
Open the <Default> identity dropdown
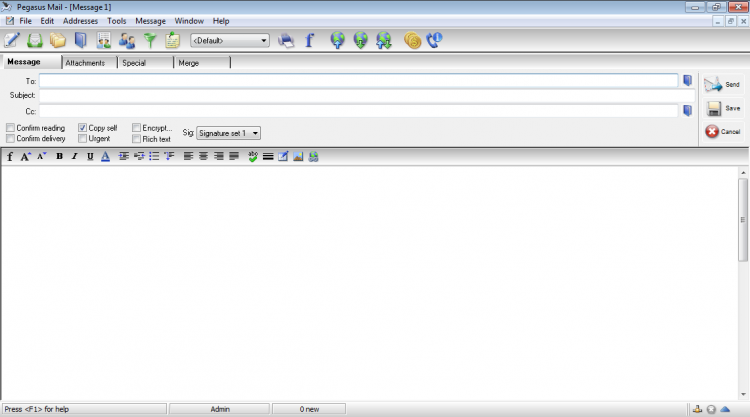click(230, 41)
